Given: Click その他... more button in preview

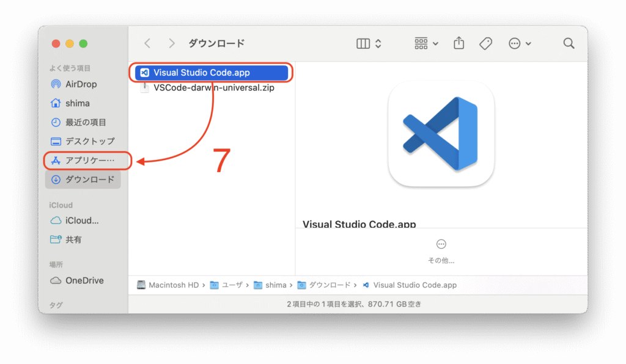Looking at the screenshot, I should tap(441, 252).
